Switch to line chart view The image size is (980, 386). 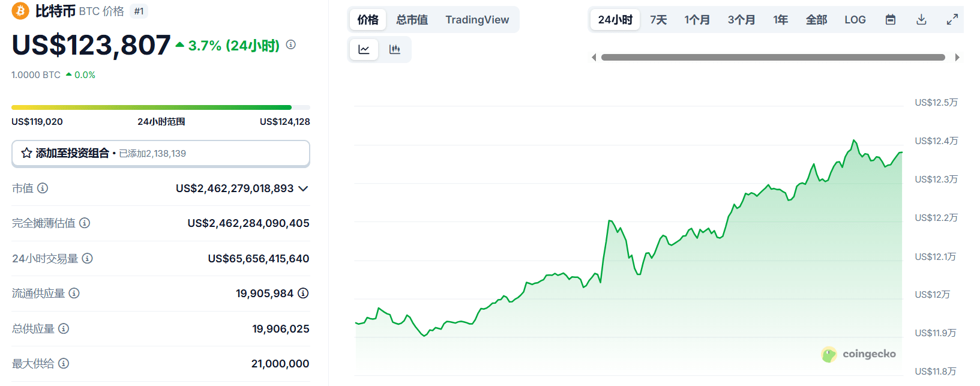tap(364, 49)
